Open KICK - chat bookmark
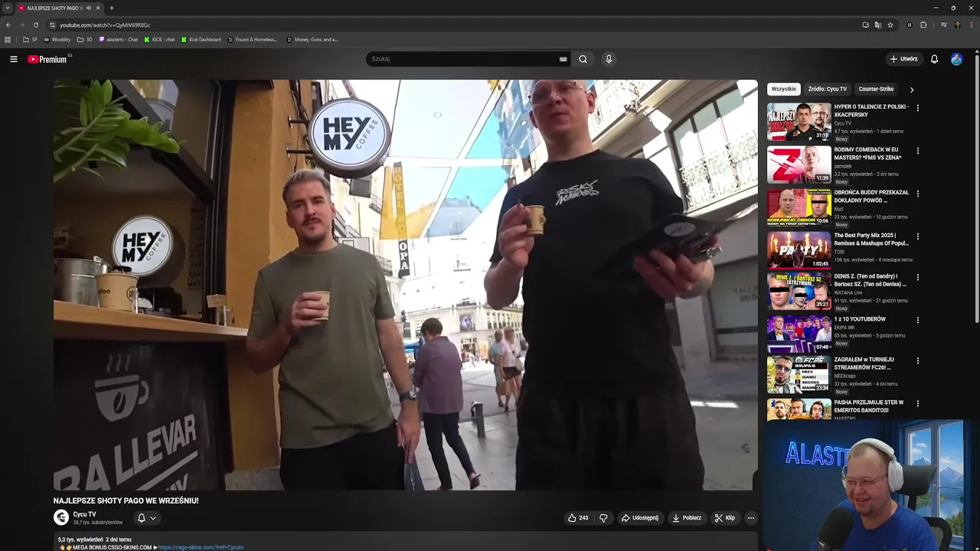This screenshot has height=551, width=980. pyautogui.click(x=159, y=40)
